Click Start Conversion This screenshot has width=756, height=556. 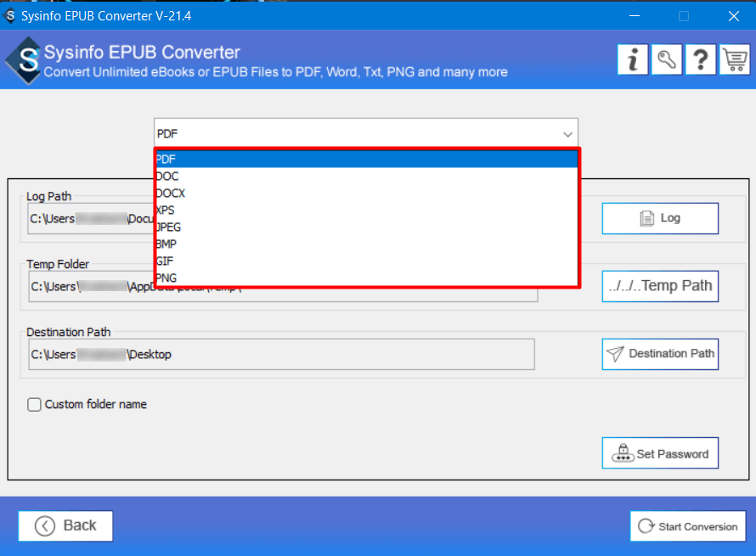[x=688, y=526]
